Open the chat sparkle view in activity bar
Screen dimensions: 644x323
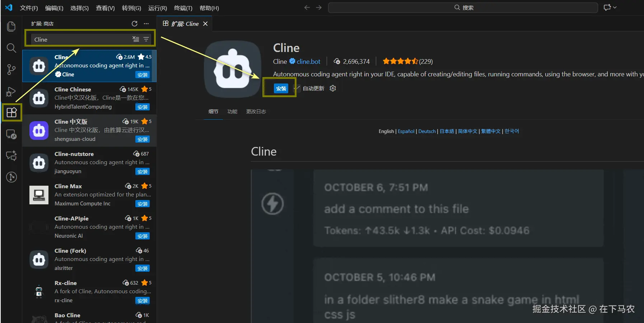[x=11, y=156]
